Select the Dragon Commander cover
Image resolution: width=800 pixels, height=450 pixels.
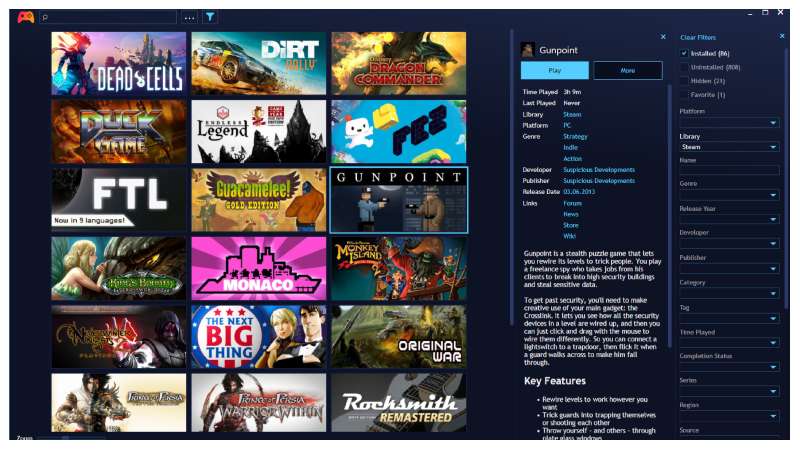pyautogui.click(x=398, y=63)
